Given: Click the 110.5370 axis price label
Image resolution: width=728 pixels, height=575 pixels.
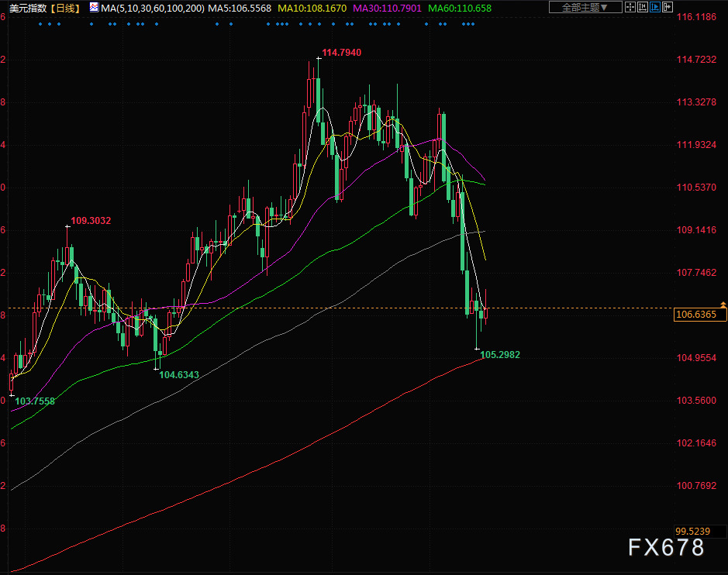Looking at the screenshot, I should pyautogui.click(x=696, y=188).
